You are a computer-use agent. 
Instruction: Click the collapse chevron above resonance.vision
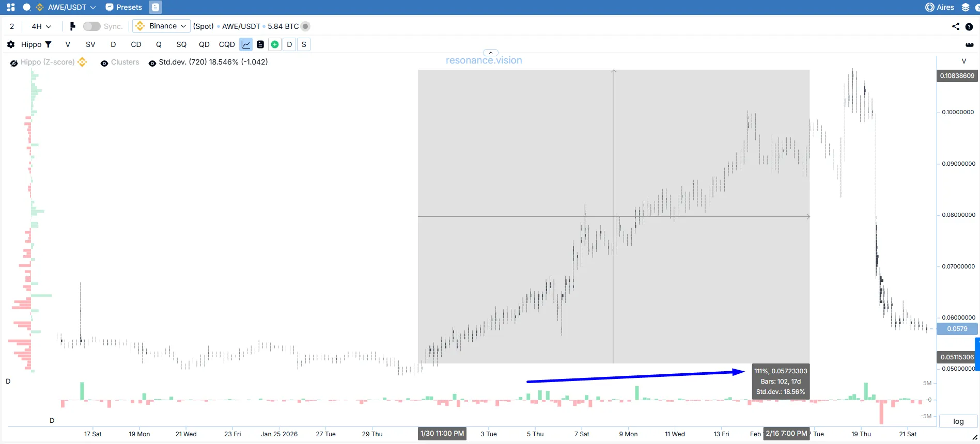coord(490,53)
